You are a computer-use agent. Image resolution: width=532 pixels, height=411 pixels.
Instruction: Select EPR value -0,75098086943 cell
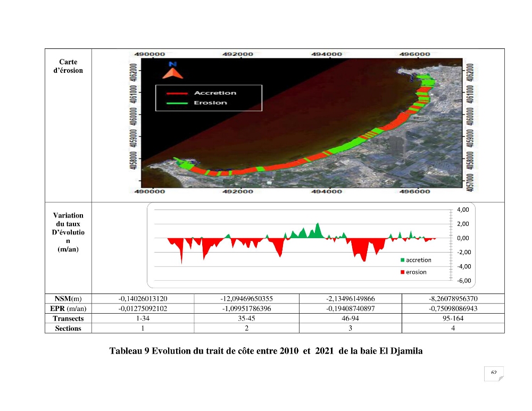click(x=453, y=308)
